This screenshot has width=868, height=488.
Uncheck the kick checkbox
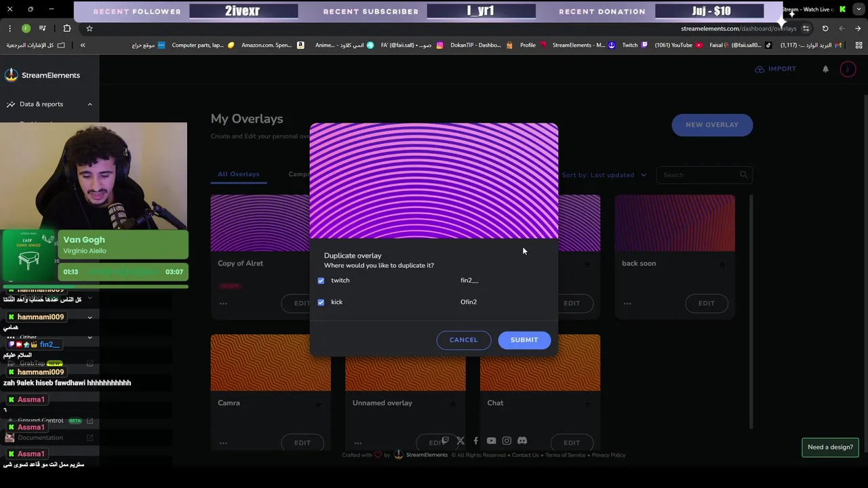pos(321,302)
